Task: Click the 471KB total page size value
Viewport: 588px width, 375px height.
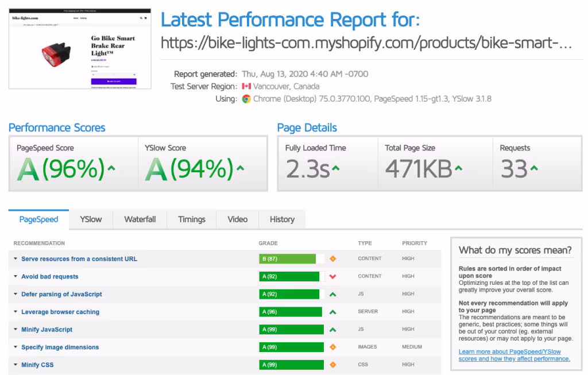Action: (419, 169)
